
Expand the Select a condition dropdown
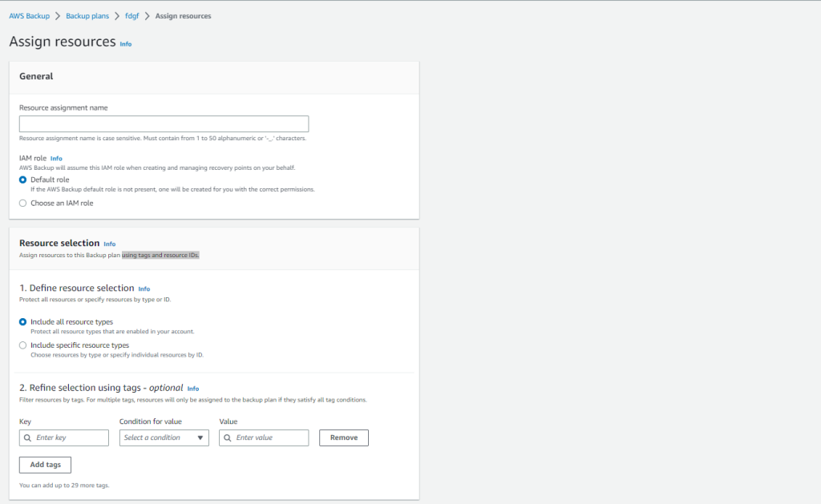164,437
